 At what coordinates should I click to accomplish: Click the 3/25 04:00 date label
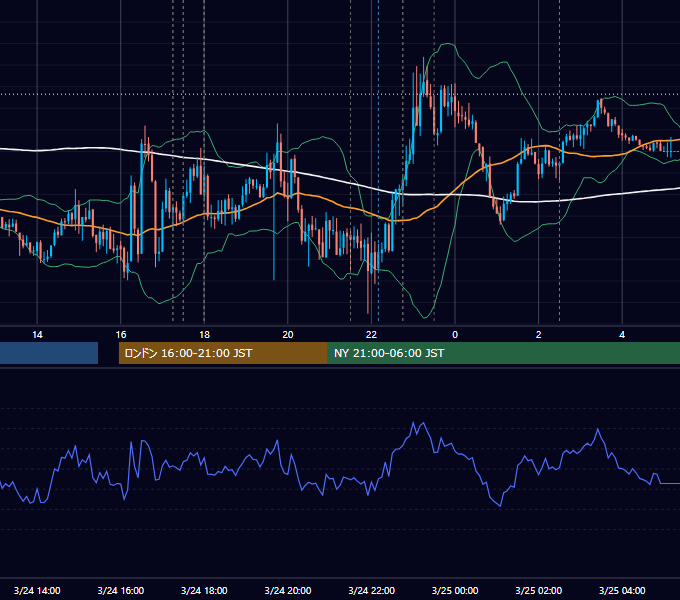(x=622, y=590)
